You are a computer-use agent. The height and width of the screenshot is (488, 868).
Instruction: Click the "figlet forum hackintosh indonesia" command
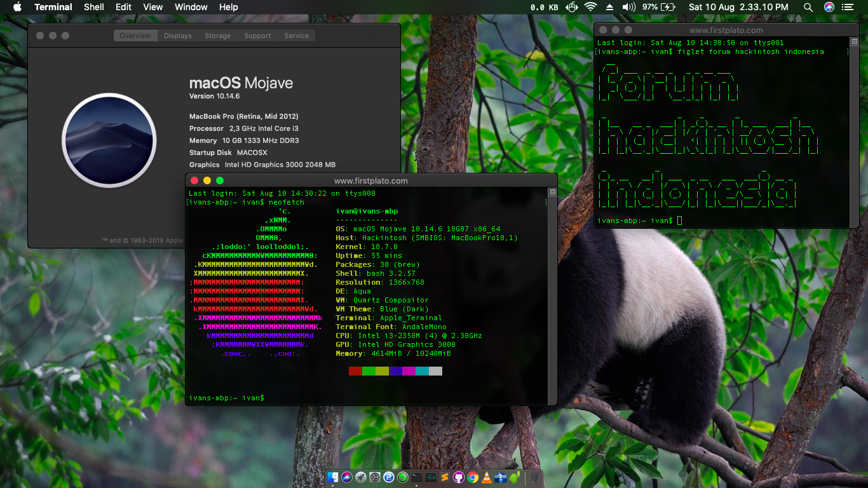(x=750, y=51)
